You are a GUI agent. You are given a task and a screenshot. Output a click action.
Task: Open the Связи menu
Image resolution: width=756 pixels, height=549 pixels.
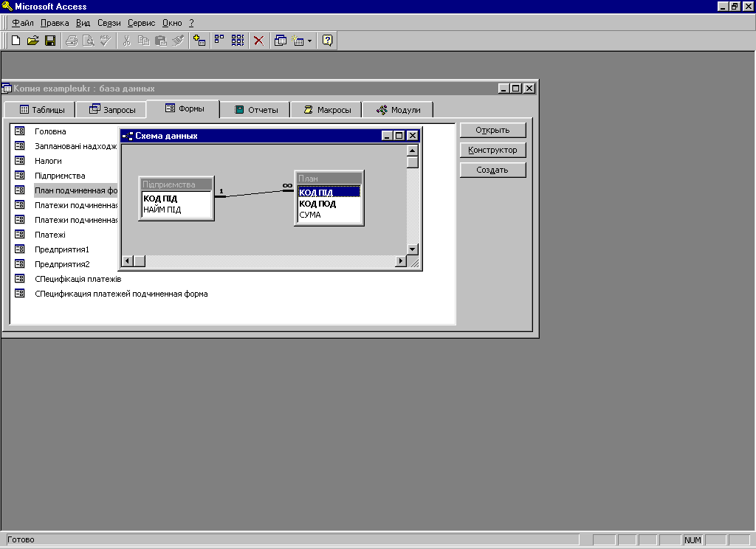pos(109,23)
